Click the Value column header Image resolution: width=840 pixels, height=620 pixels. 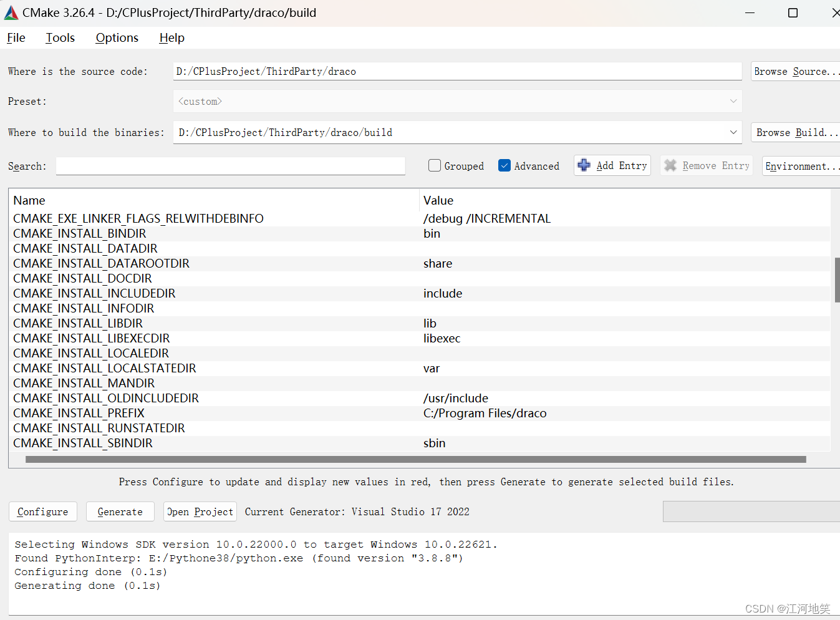click(x=438, y=201)
